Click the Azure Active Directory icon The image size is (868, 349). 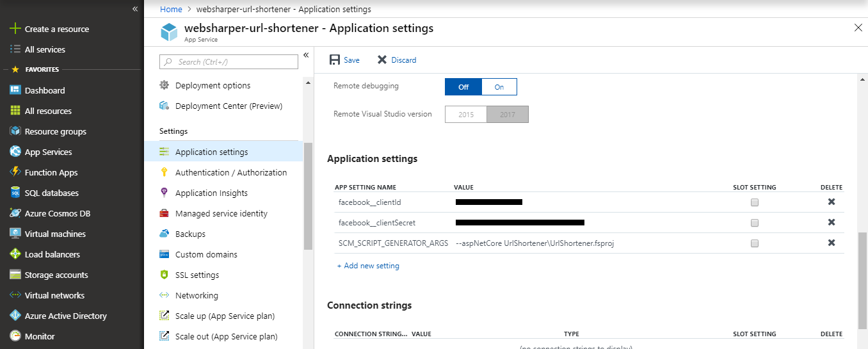(x=15, y=316)
